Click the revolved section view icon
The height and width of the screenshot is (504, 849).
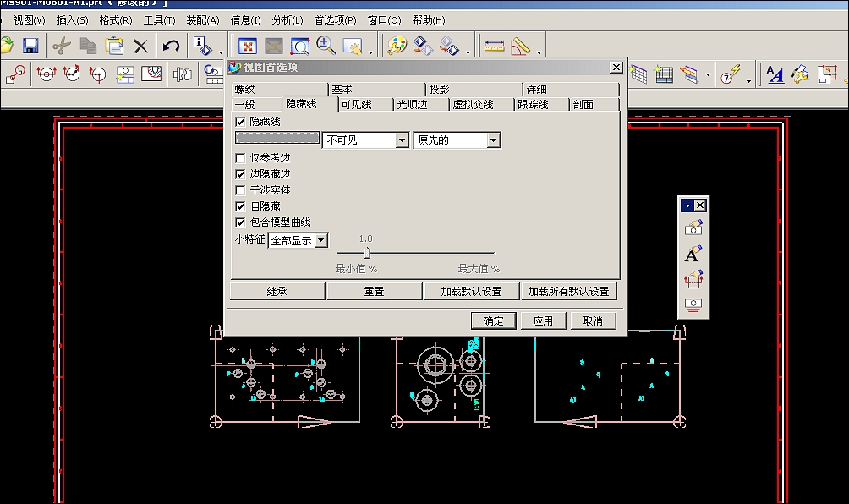(x=72, y=74)
